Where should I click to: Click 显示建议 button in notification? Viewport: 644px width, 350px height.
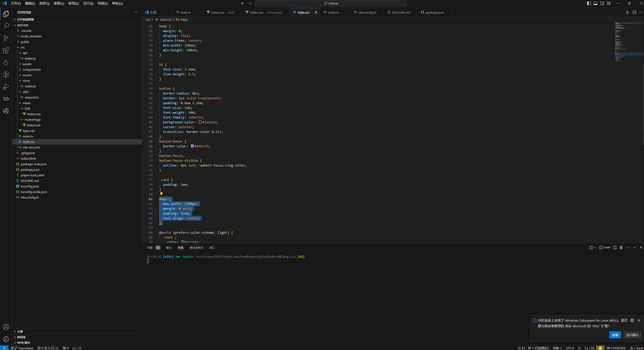[632, 335]
